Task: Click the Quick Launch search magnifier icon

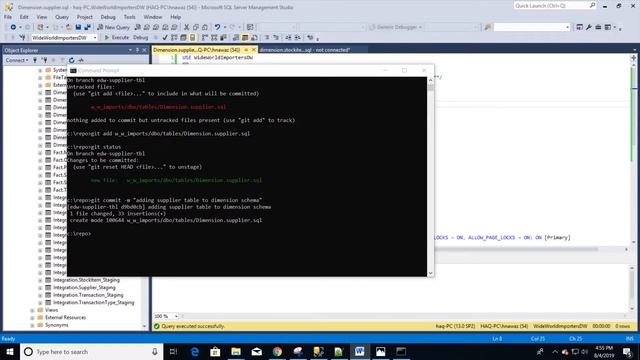Action: tap(592, 5)
